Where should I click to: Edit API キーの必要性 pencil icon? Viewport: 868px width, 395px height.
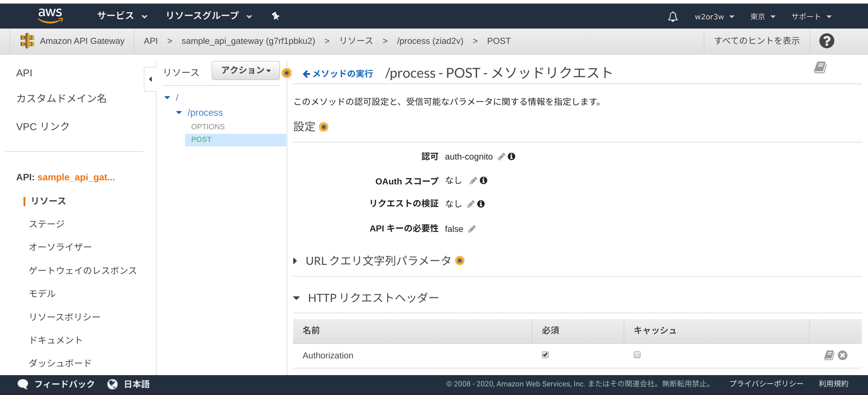coord(472,229)
